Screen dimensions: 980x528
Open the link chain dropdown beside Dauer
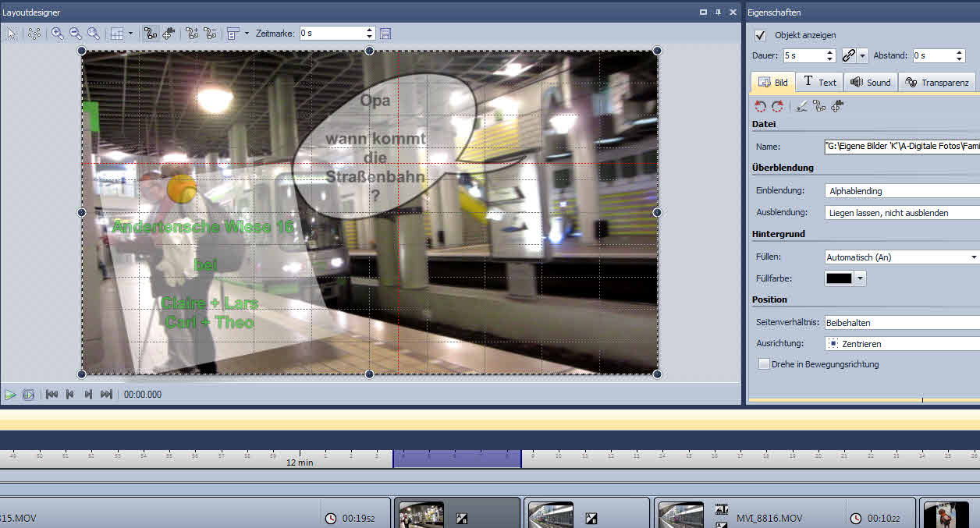[x=862, y=56]
